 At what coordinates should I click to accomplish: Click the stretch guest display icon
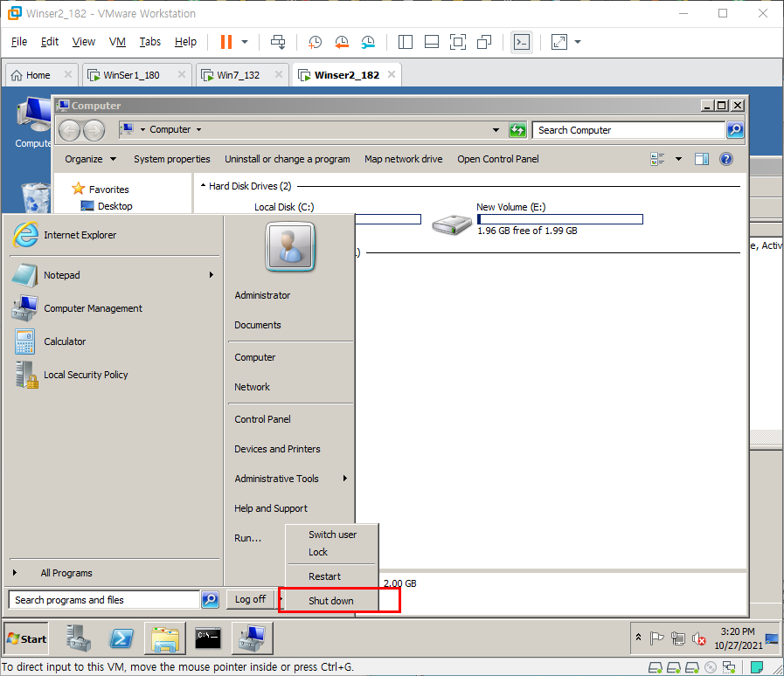click(x=559, y=42)
